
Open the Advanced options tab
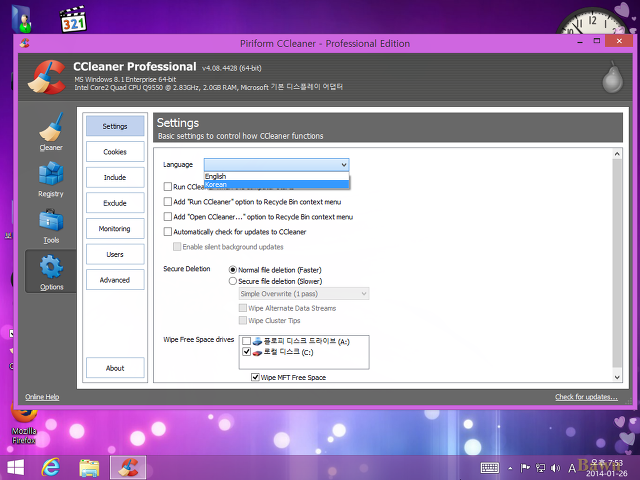point(115,280)
